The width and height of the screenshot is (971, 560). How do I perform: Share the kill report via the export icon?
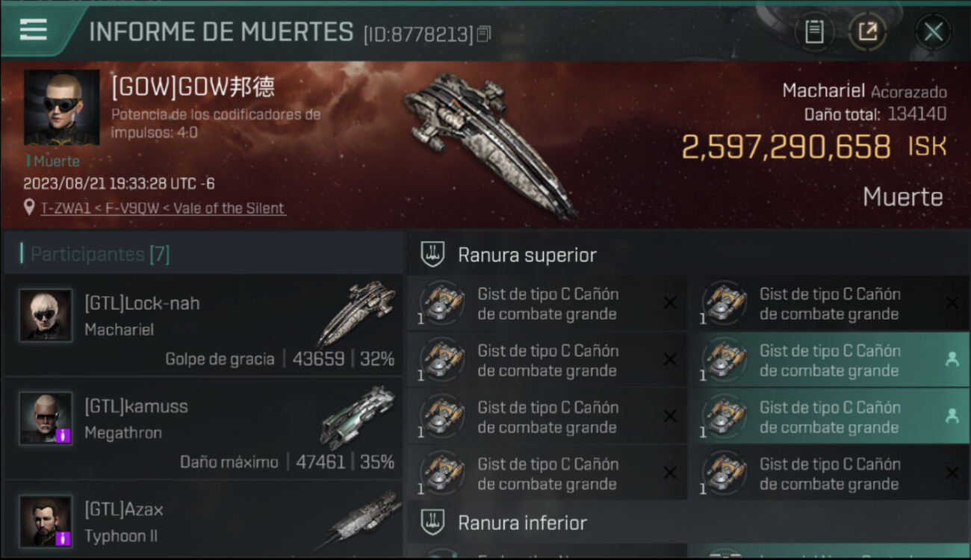click(x=867, y=31)
